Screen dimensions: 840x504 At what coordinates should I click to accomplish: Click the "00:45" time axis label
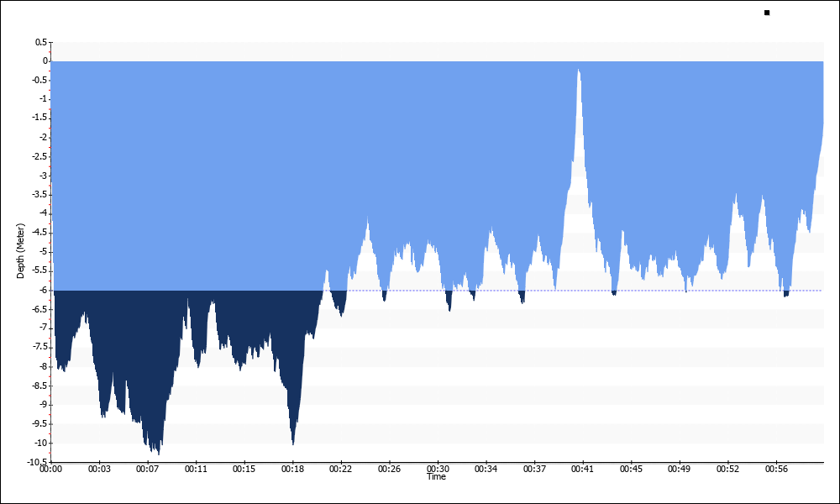pos(631,470)
